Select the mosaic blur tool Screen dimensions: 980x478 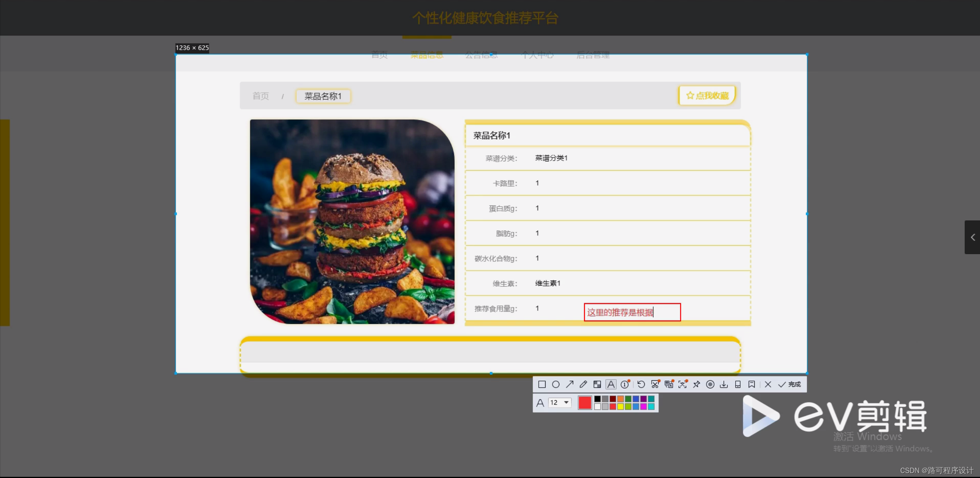click(597, 384)
